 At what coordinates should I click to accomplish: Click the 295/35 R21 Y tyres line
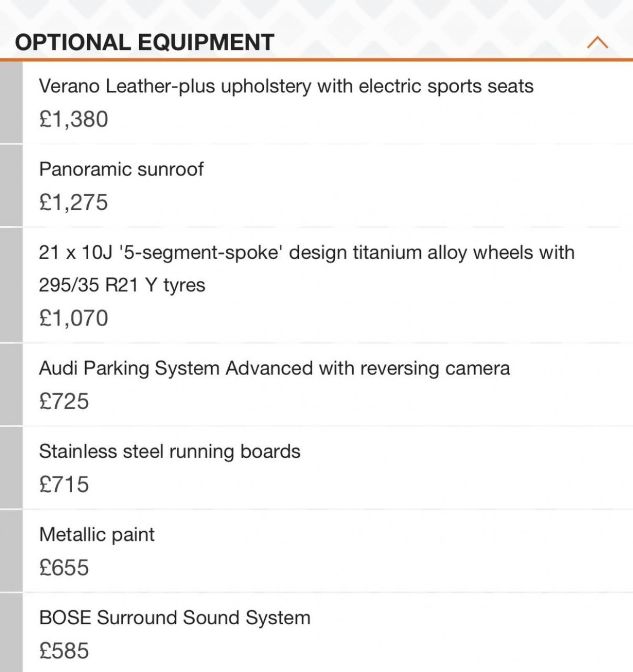122,285
